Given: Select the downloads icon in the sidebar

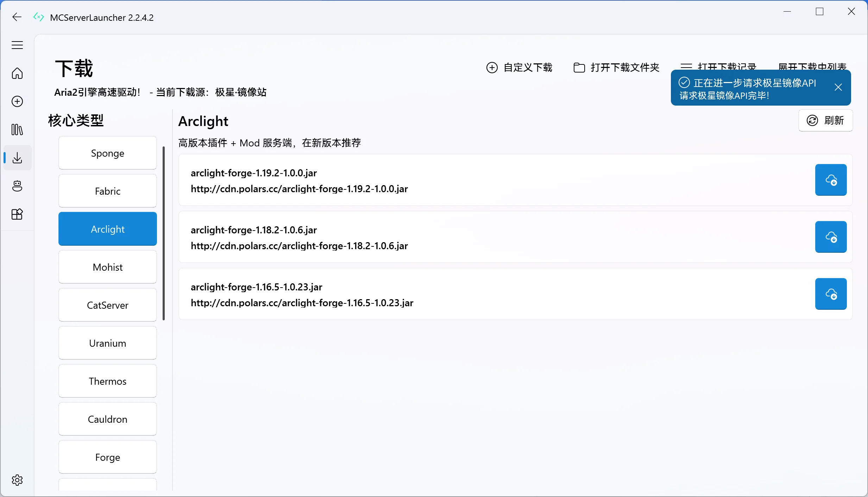Looking at the screenshot, I should (17, 158).
